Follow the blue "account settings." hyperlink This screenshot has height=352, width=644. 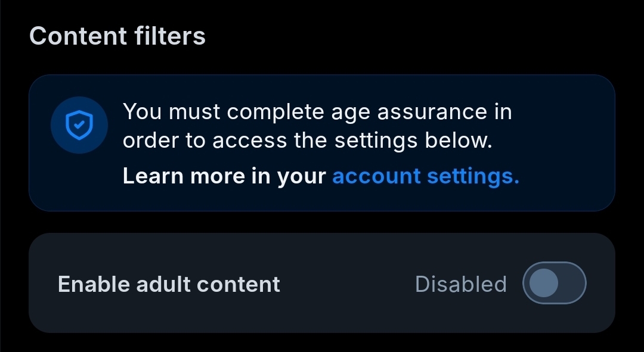(426, 176)
